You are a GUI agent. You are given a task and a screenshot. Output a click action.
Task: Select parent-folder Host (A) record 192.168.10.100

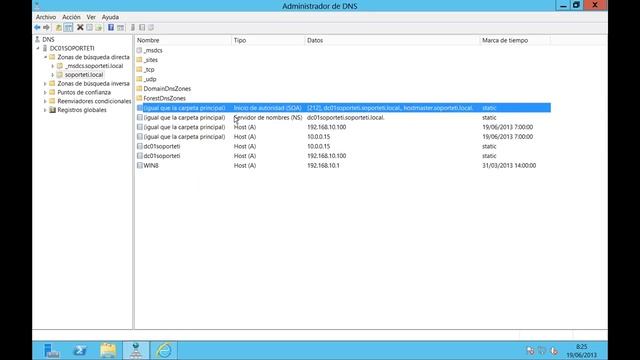point(343,127)
